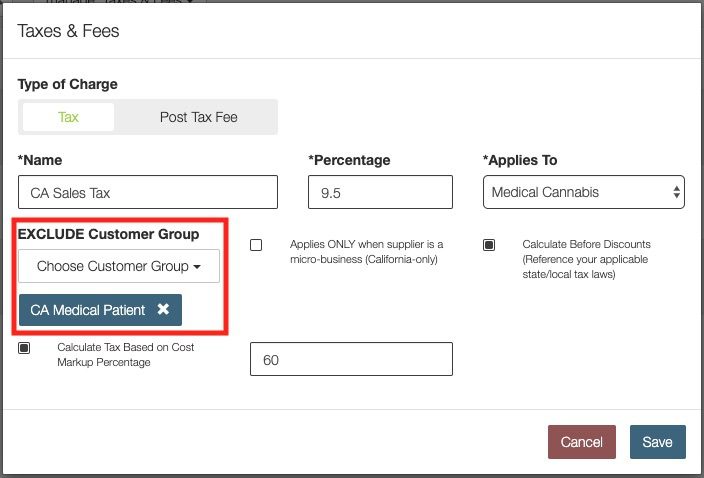
Task: Save the tax settings
Action: click(x=657, y=442)
